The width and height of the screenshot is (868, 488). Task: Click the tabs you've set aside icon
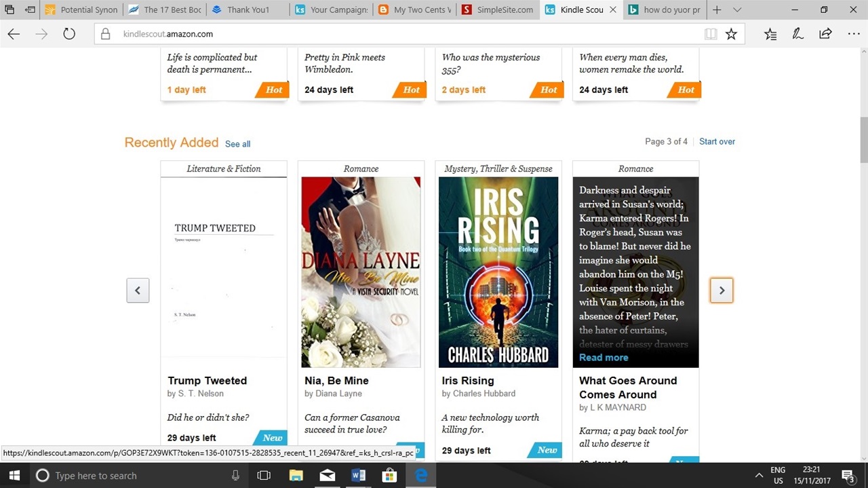(x=9, y=10)
